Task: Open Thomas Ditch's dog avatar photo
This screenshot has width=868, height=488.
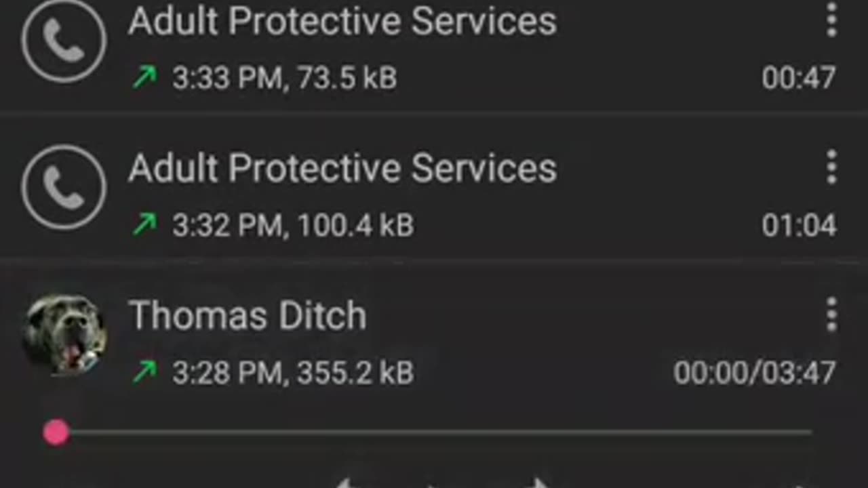Action: pos(64,334)
